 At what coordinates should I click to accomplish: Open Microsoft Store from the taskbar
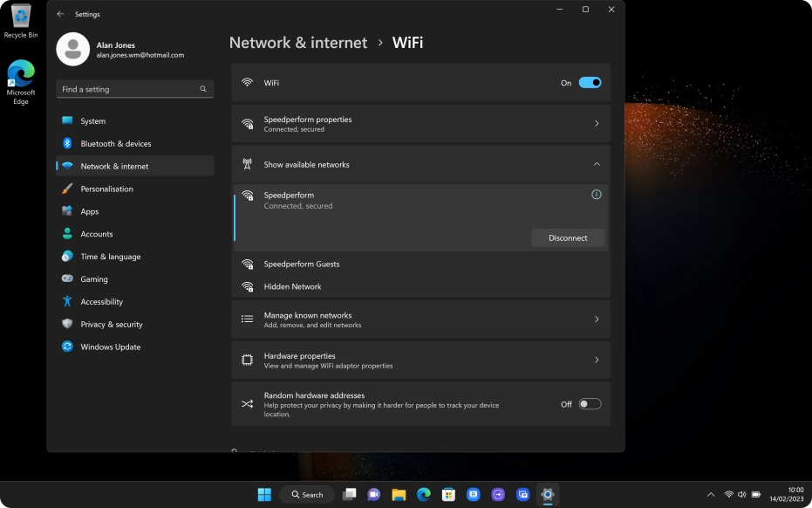pos(448,494)
